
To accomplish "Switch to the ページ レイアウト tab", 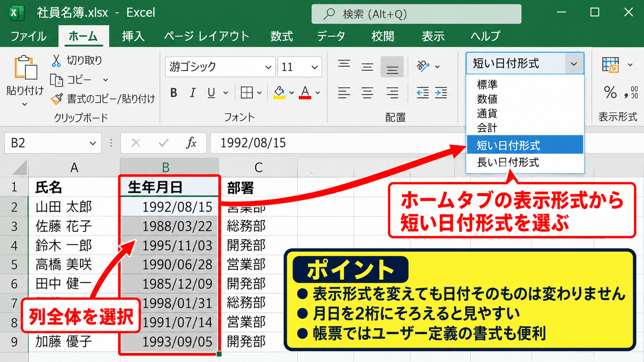I will tap(206, 36).
